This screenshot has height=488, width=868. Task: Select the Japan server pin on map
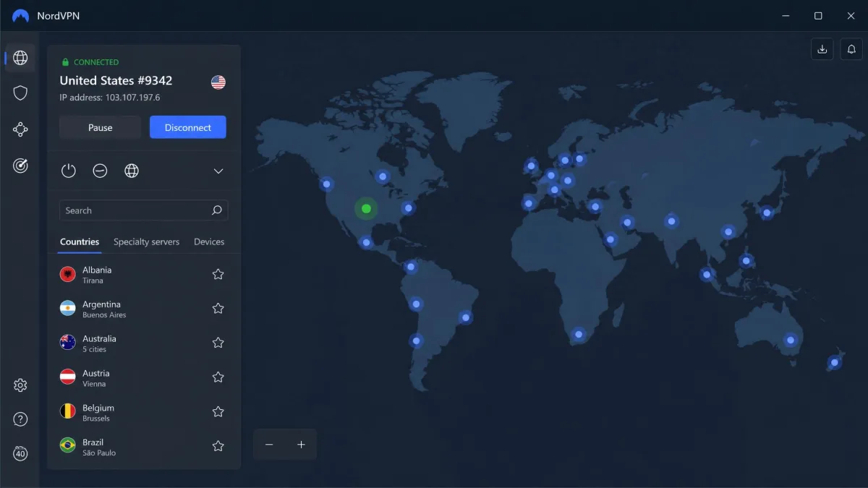tap(767, 213)
